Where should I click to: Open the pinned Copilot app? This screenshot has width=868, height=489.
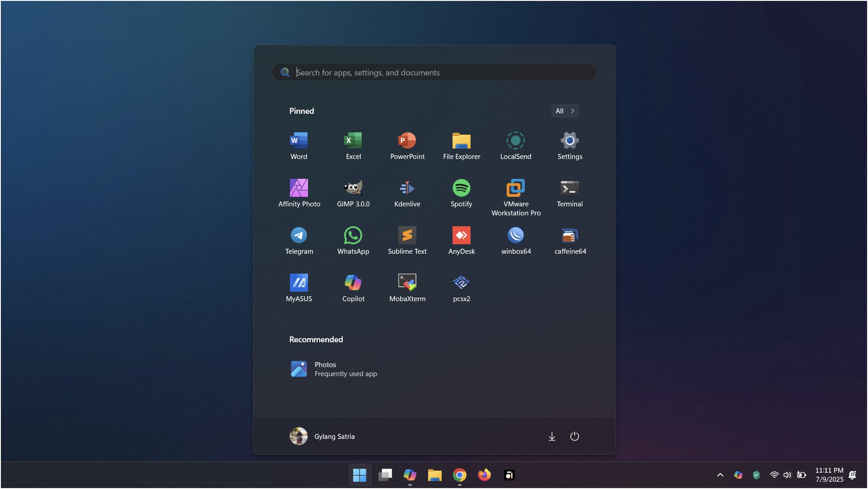coord(353,289)
